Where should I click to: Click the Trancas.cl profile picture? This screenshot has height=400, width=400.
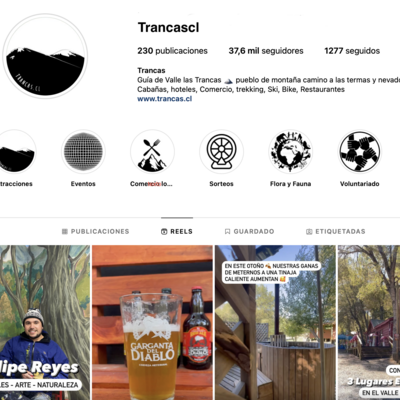click(x=45, y=56)
